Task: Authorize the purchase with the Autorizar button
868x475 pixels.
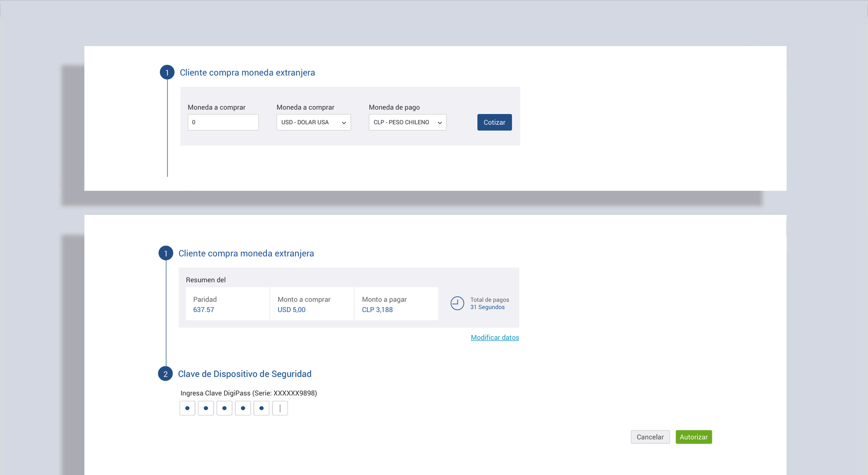Action: point(694,437)
